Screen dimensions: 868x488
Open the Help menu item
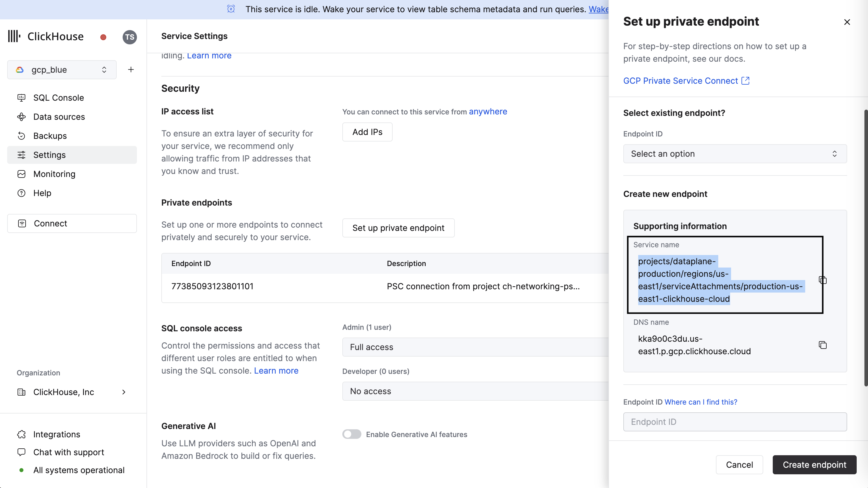(72, 193)
